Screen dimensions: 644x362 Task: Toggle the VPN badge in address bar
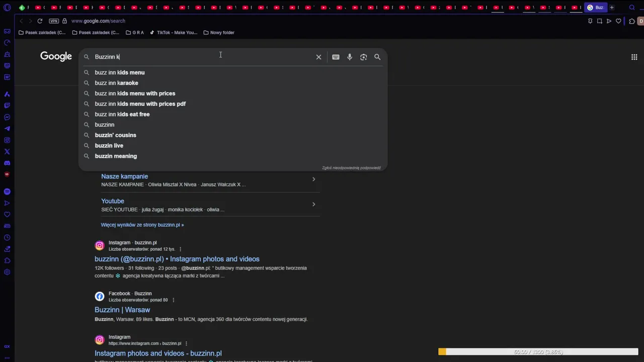(54, 21)
